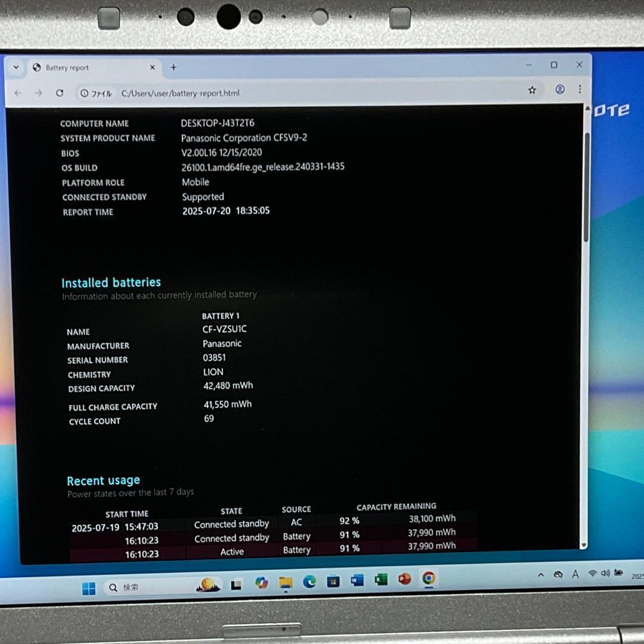The width and height of the screenshot is (644, 644).
Task: Open the Wi-Fi status icon in the tray
Action: pyautogui.click(x=592, y=574)
